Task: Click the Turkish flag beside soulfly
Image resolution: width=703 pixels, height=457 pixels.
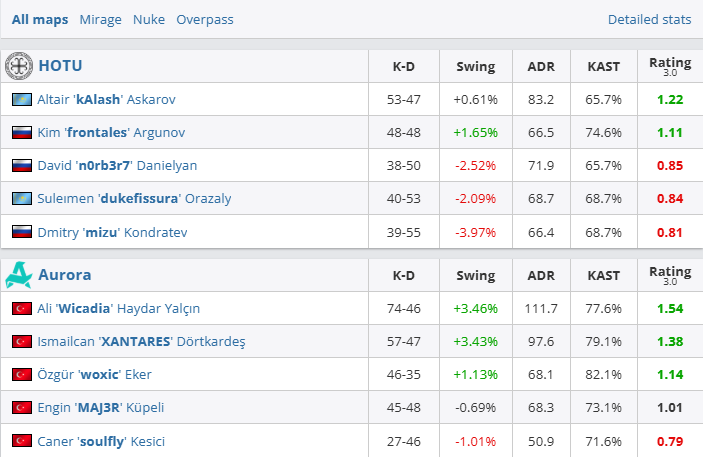Action: [x=21, y=441]
